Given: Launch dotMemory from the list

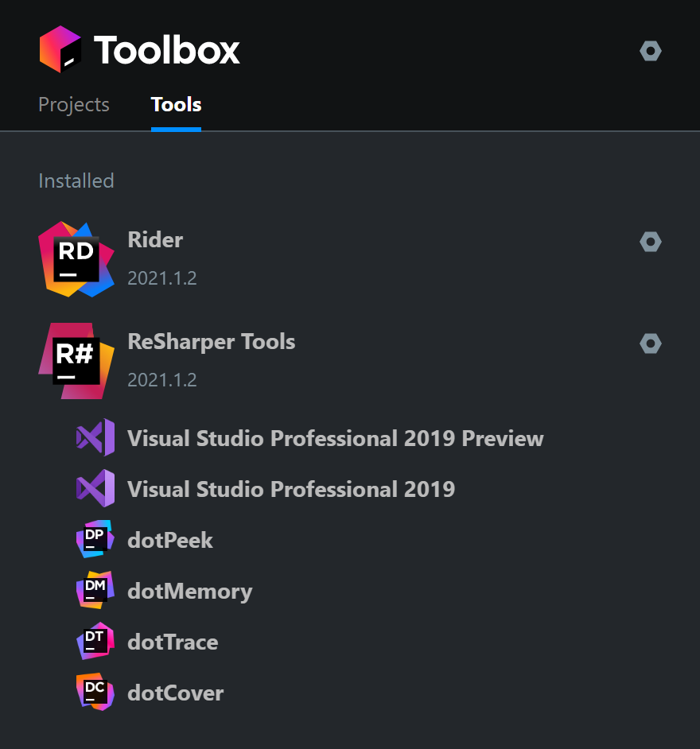Looking at the screenshot, I should point(189,592).
